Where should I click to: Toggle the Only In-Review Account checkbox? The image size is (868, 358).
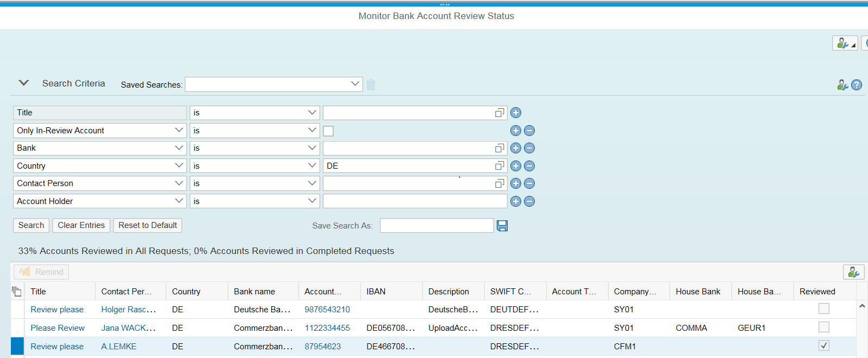point(328,131)
